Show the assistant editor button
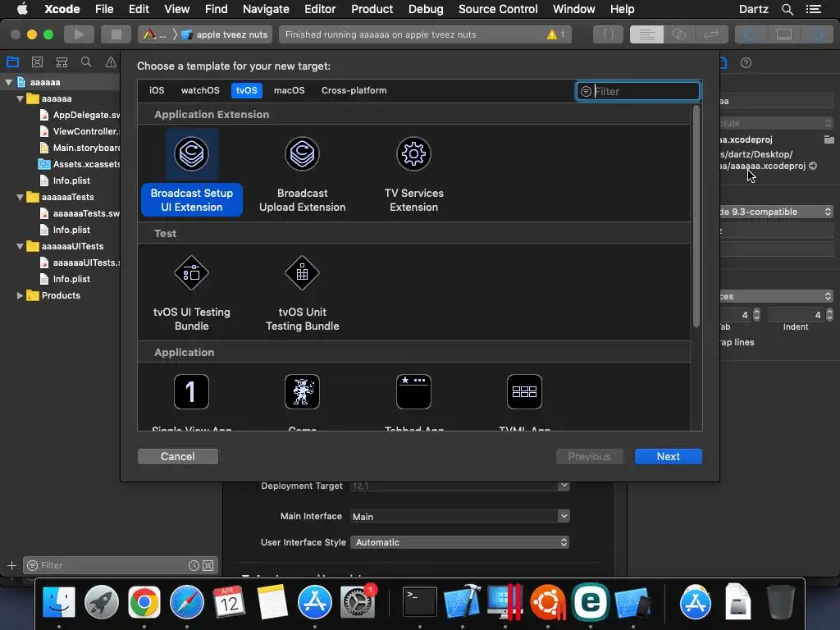This screenshot has width=840, height=630. 678,34
